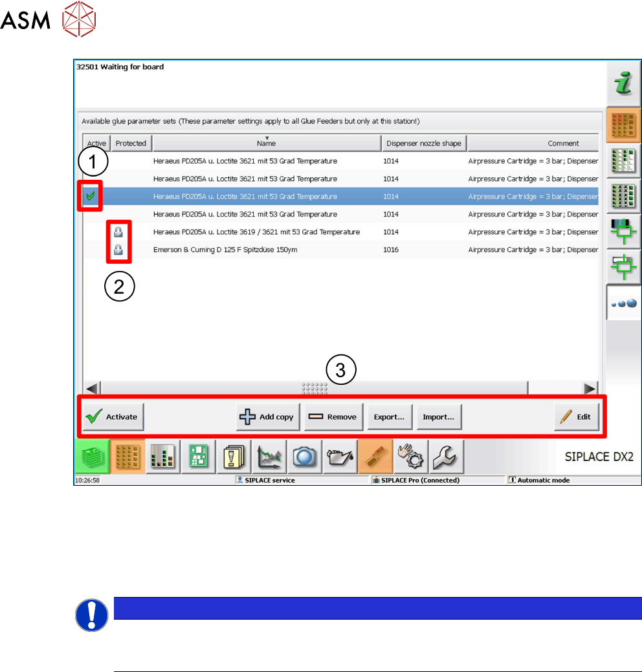Select the Heraeus Loctite 3619 / 3621 row
Screen dimensions: 642x672
[340, 232]
